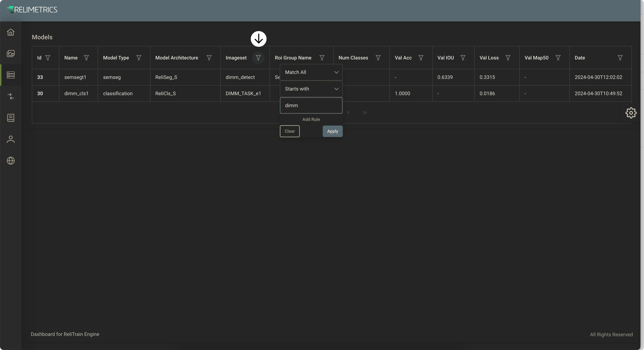Image resolution: width=644 pixels, height=350 pixels.
Task: Add another filter rule via Add Rule
Action: (x=311, y=119)
